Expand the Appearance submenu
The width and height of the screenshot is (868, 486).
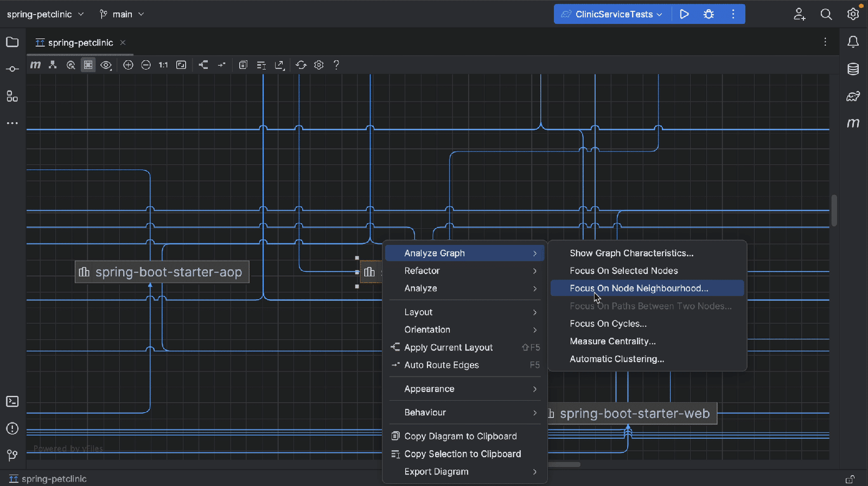(x=465, y=389)
